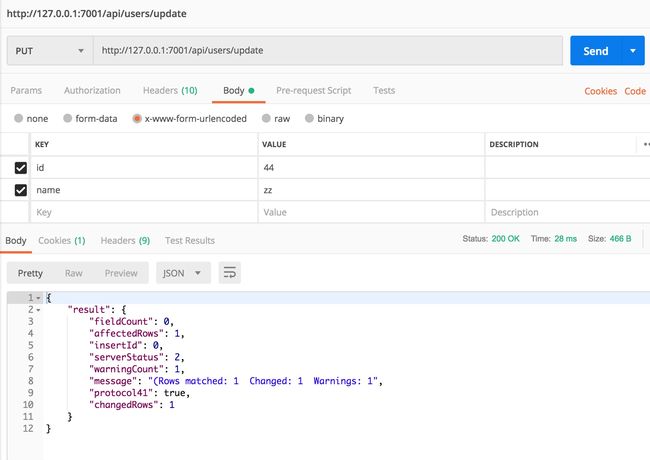This screenshot has height=460, width=650.
Task: Click the empty Description placeholder field
Action: [x=567, y=212]
